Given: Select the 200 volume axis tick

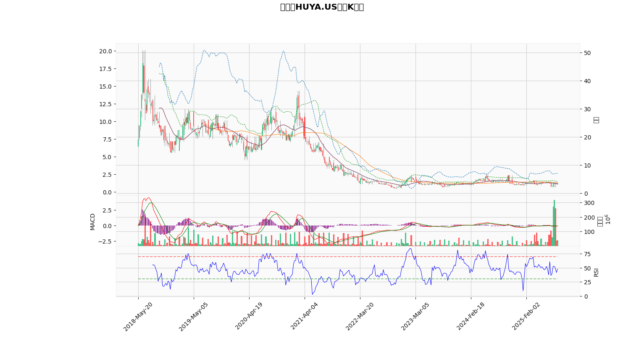Looking at the screenshot, I should [x=589, y=218].
